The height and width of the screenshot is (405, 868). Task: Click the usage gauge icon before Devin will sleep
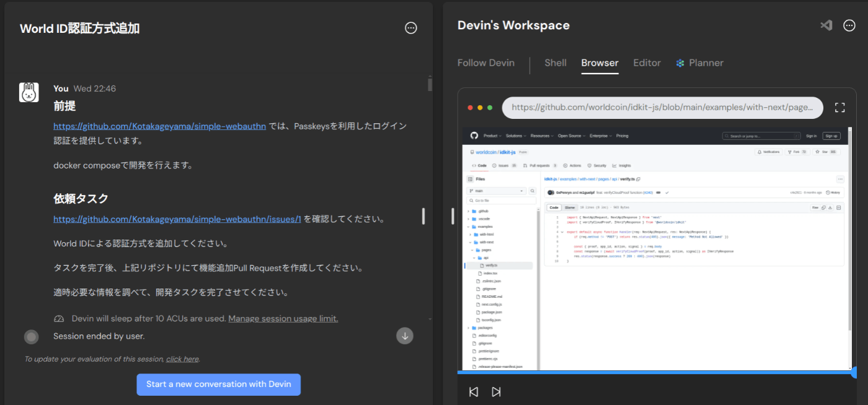click(59, 318)
